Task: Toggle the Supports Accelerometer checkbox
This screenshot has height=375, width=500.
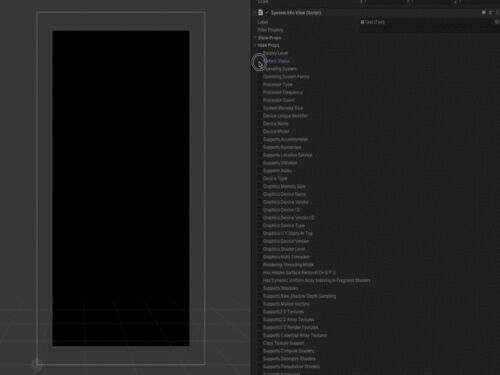Action: click(260, 140)
